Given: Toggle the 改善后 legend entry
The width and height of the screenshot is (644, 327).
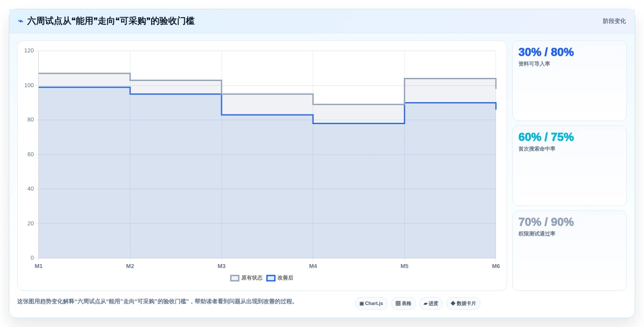Looking at the screenshot, I should pos(280,278).
